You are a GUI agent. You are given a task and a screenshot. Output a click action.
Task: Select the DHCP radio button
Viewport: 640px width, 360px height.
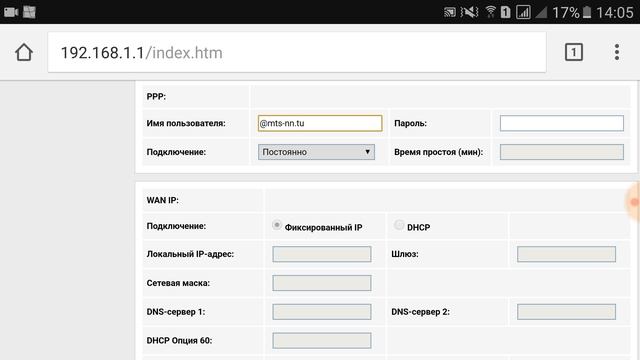pyautogui.click(x=399, y=225)
